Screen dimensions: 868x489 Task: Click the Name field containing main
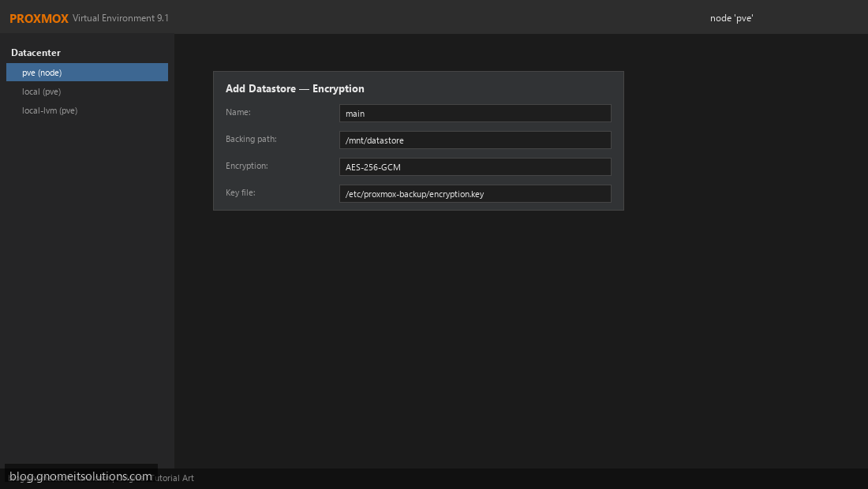pos(475,114)
